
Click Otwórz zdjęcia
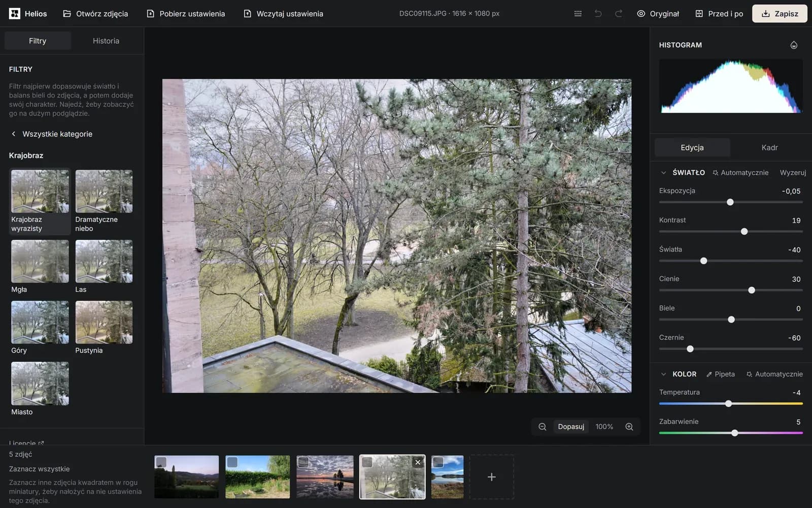[x=95, y=14]
